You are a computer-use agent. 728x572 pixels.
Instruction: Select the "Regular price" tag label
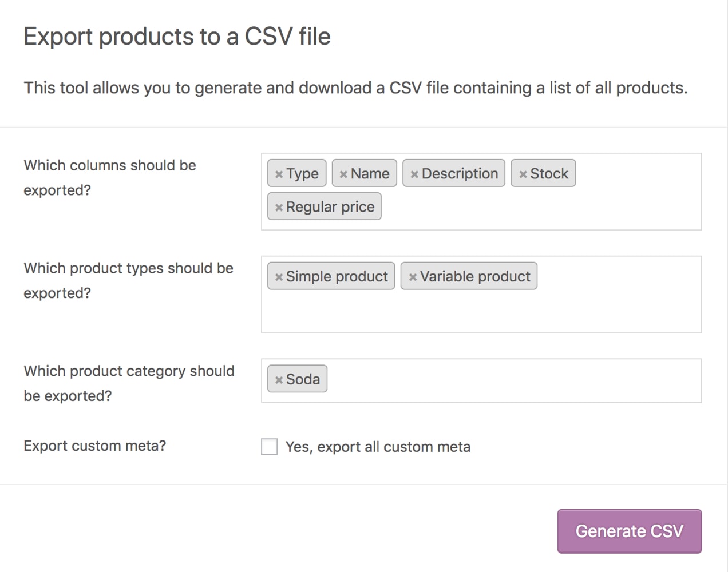point(330,206)
